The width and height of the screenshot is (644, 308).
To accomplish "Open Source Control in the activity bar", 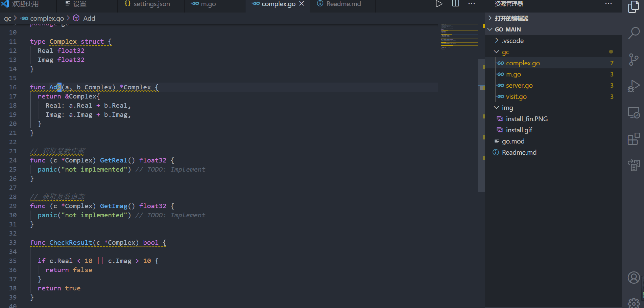I will (634, 59).
